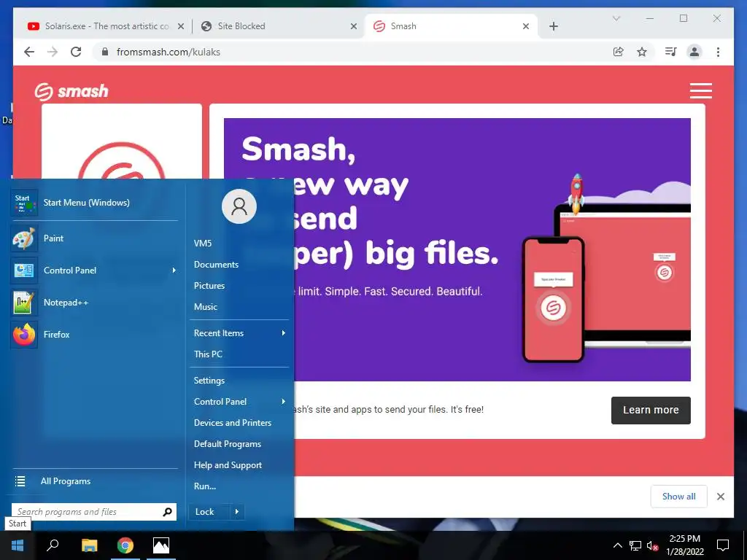The height and width of the screenshot is (560, 747).
Task: Click Show all downloads button
Action: (679, 496)
